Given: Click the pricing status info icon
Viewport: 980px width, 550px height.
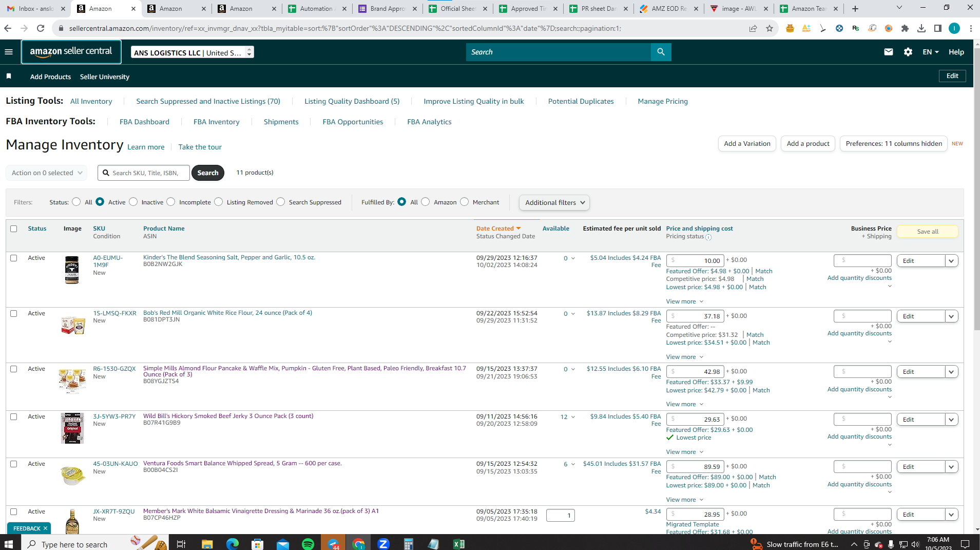Looking at the screenshot, I should pos(708,237).
